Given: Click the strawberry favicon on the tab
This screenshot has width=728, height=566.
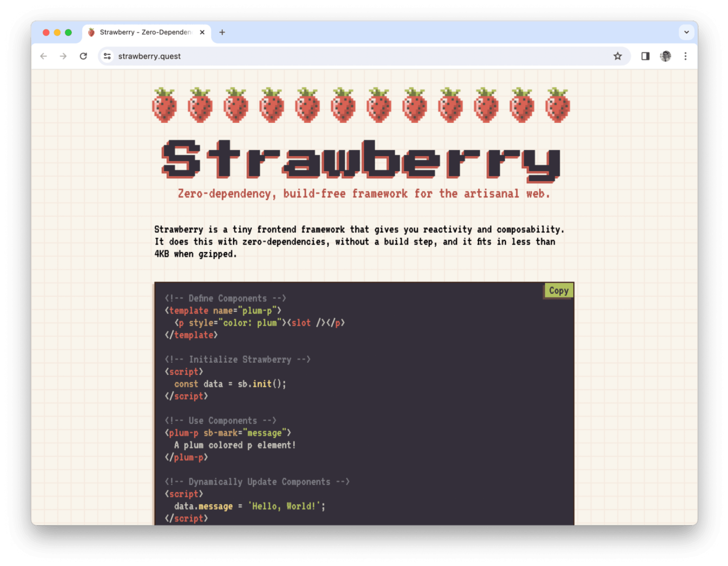Looking at the screenshot, I should coord(91,32).
